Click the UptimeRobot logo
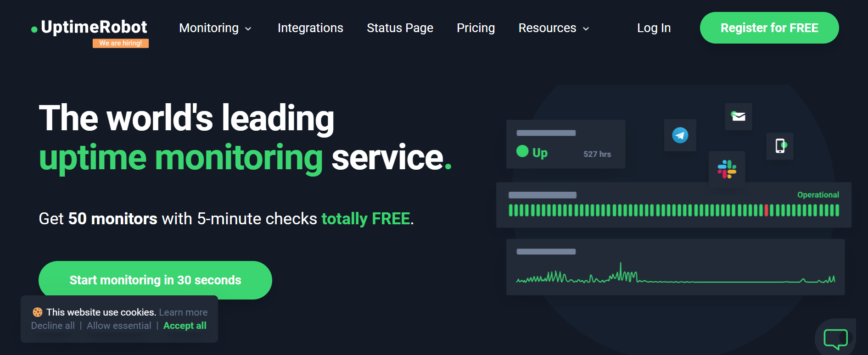 pos(90,28)
